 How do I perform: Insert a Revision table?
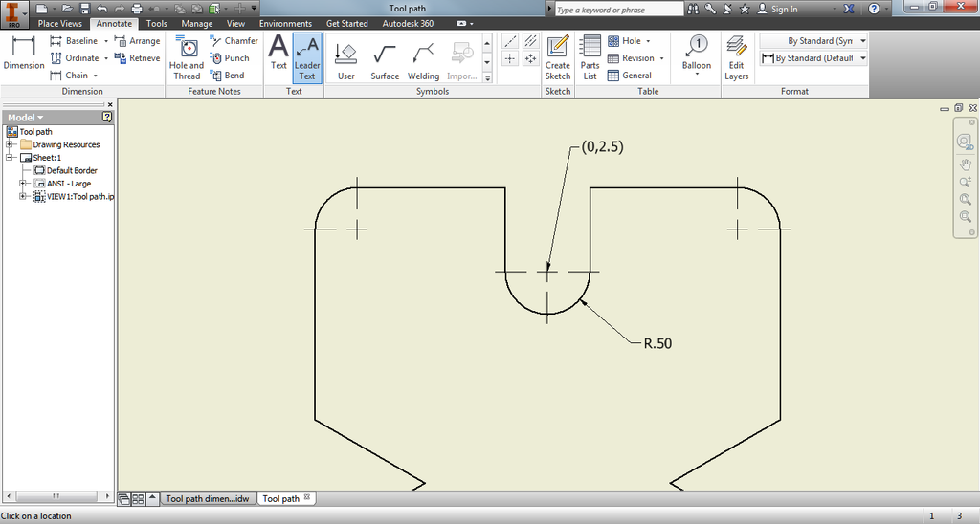click(632, 58)
